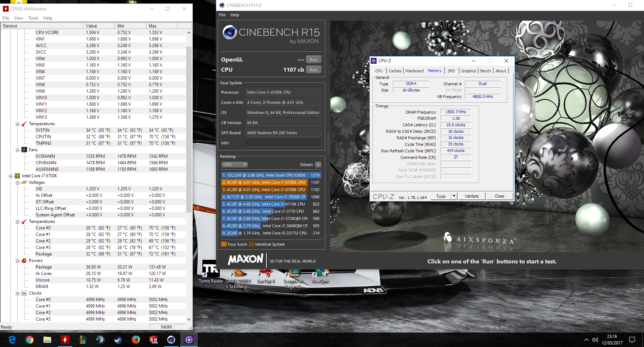Viewport: 644px width, 347px height.
Task: Open HWMonitor Help menu
Action: pos(48,18)
